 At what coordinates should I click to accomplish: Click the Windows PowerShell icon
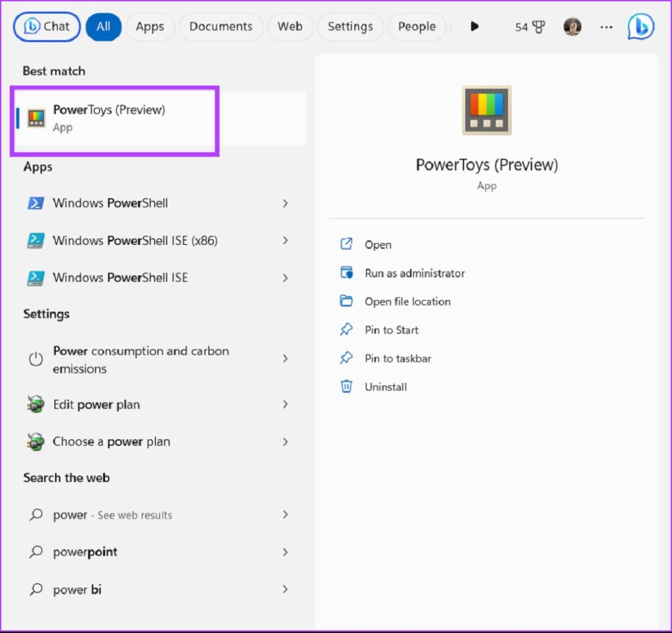35,203
